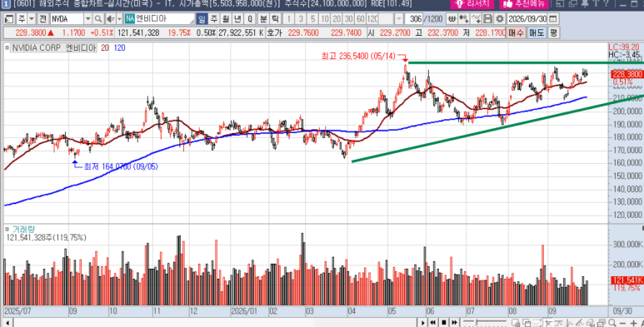Select the 10 interval preset

[324, 19]
